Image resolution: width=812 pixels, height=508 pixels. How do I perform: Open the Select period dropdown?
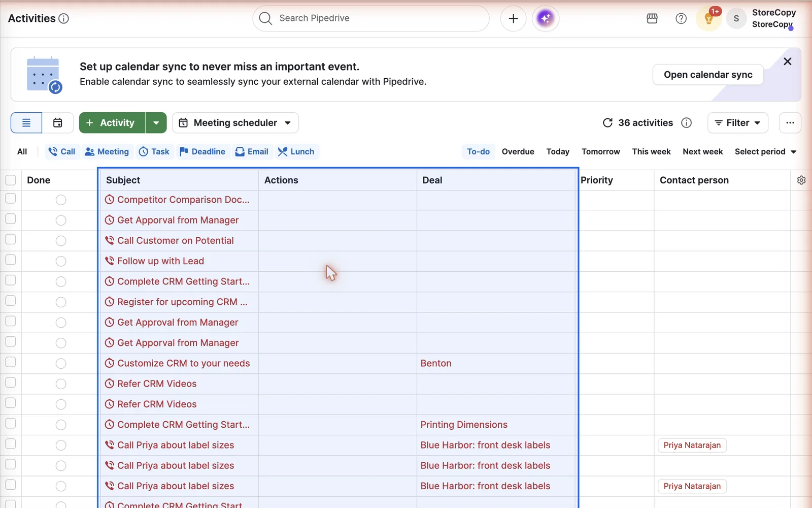click(765, 151)
